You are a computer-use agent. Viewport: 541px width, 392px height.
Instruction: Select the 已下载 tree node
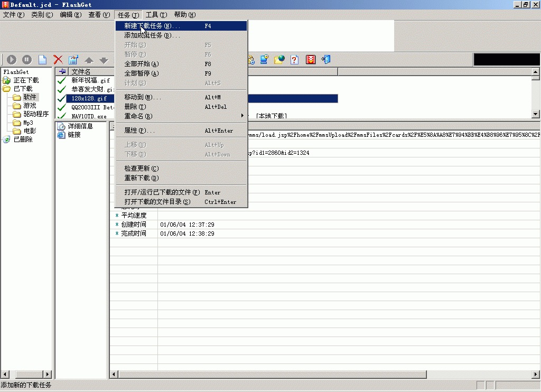coord(23,89)
